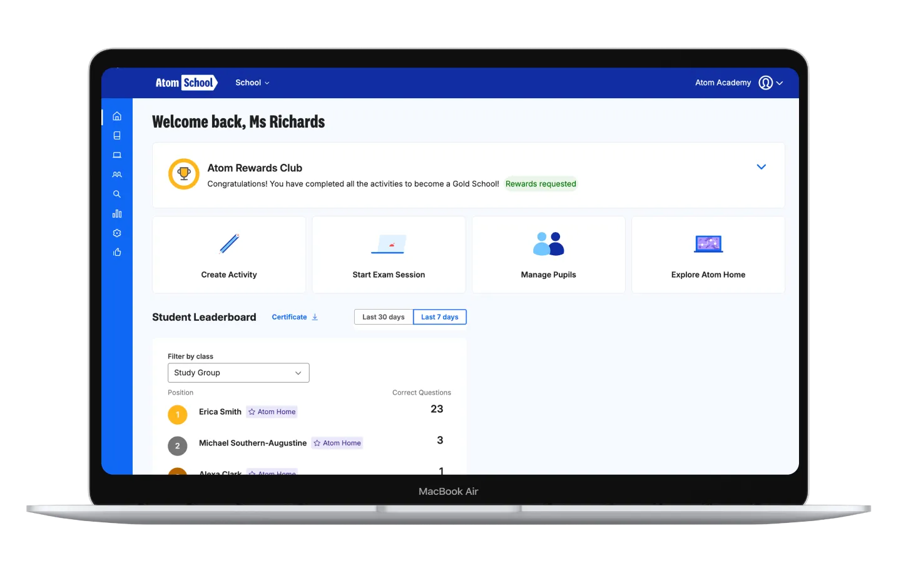901x588 pixels.
Task: Click the gold position 1 badge
Action: (x=178, y=415)
